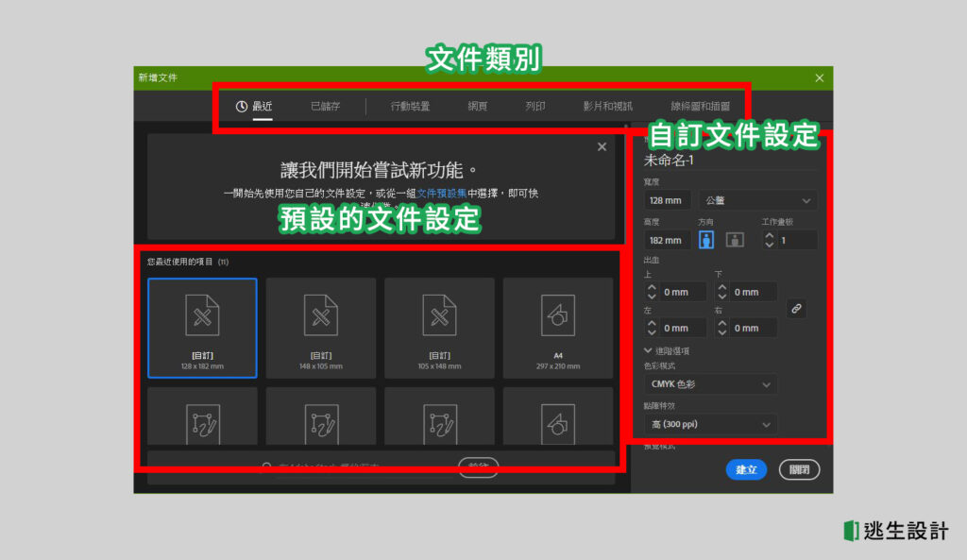This screenshot has width=967, height=560.
Task: Click the 建立 button to create document
Action: coord(746,469)
